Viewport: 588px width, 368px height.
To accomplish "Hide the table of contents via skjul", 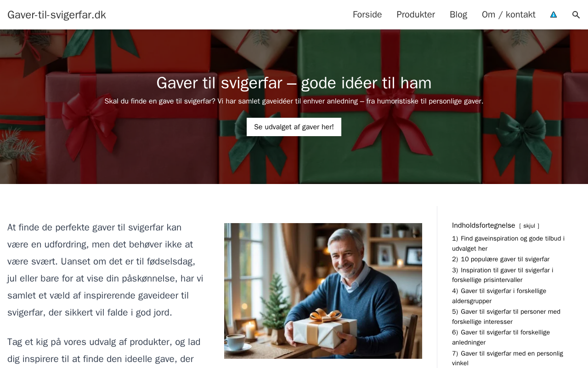I will coord(529,226).
